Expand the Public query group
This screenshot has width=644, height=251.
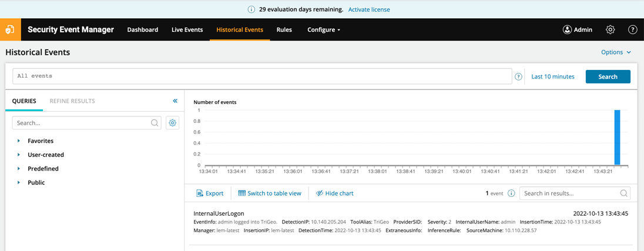point(19,182)
